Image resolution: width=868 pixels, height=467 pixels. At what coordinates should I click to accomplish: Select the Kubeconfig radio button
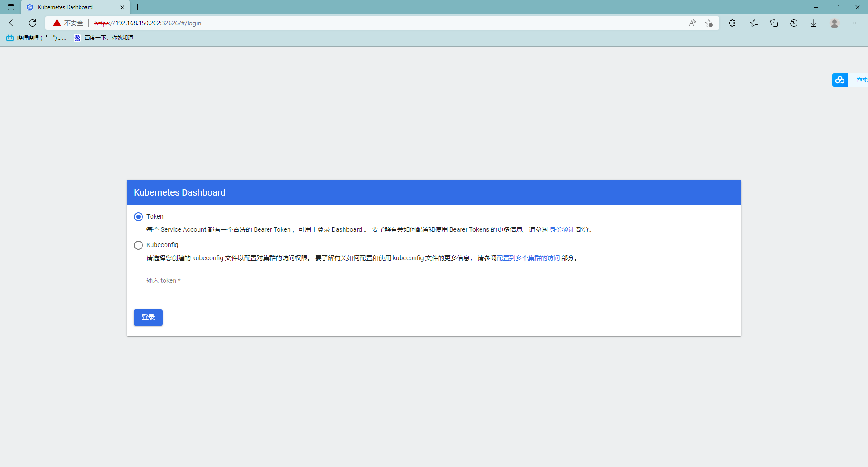pos(138,245)
